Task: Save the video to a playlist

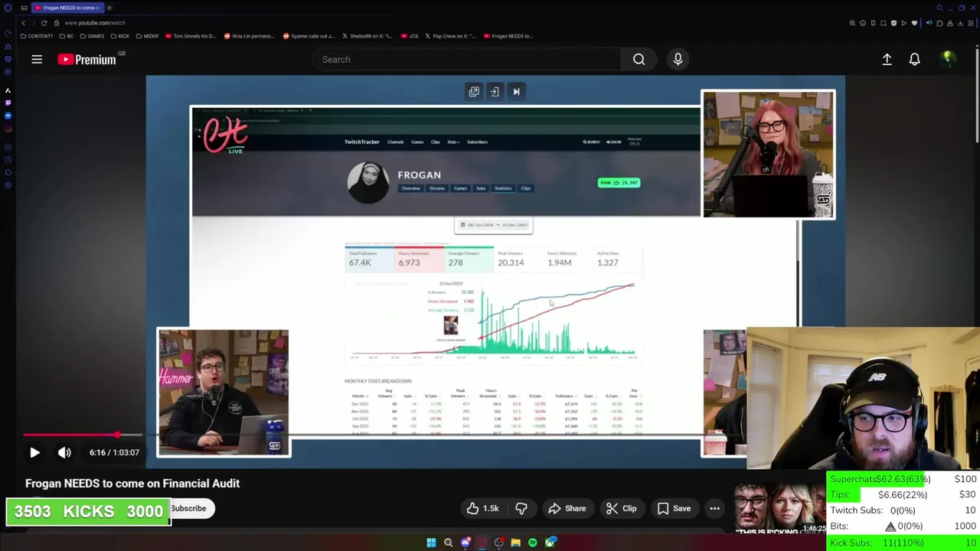Action: click(674, 508)
